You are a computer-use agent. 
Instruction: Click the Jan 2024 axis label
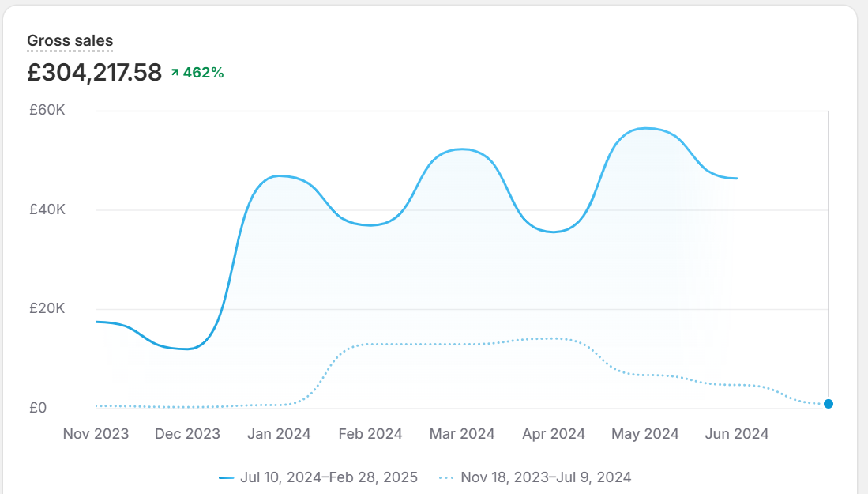coord(279,434)
